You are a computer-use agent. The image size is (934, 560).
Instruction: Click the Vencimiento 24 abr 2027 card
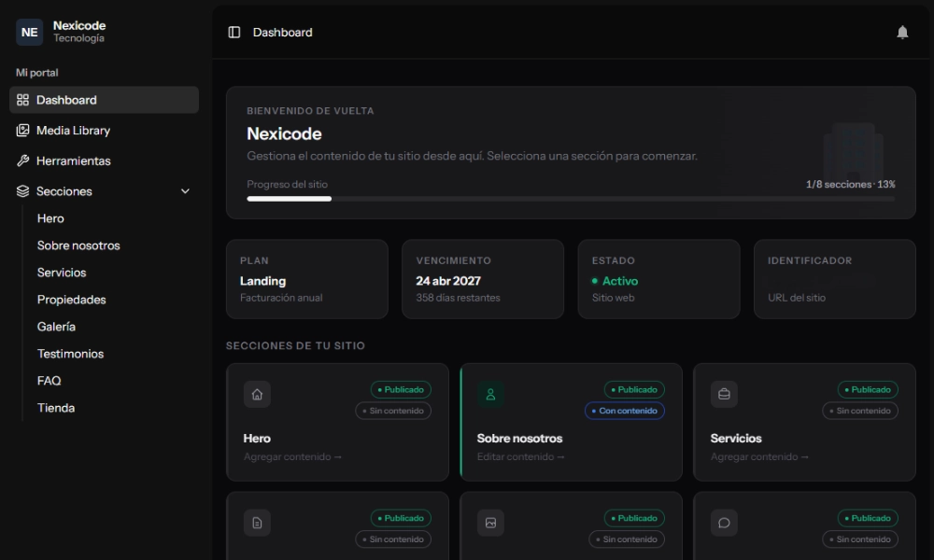483,279
